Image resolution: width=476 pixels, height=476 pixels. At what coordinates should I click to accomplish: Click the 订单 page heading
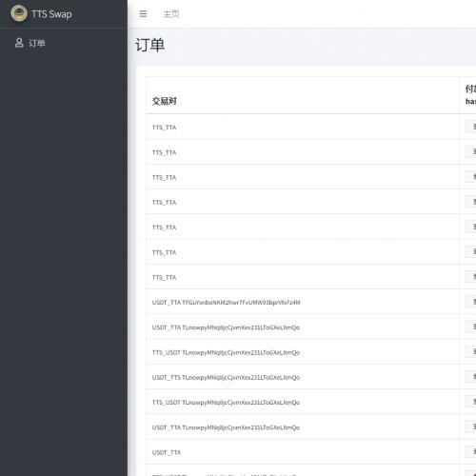[x=149, y=45]
